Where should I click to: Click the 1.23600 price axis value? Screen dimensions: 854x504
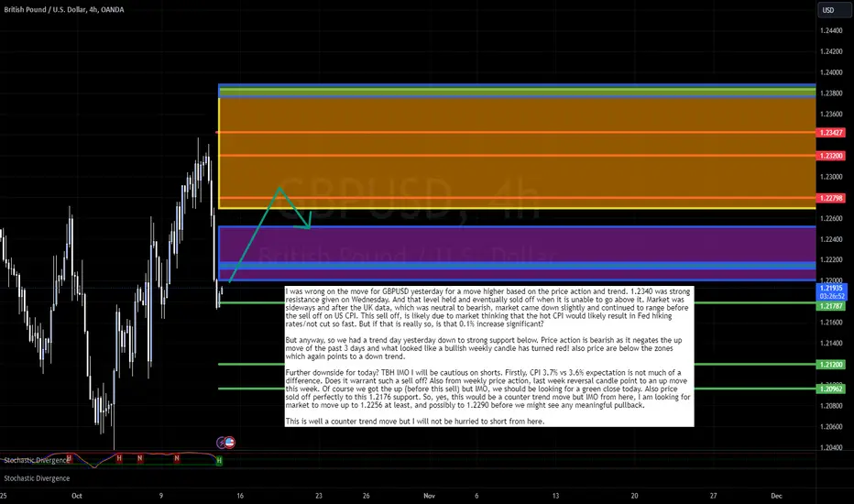click(831, 115)
